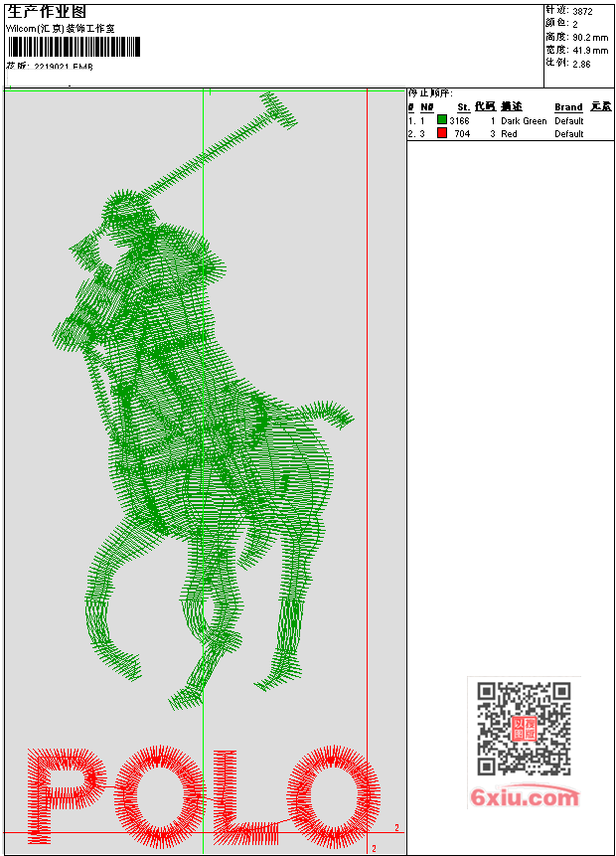Select the 'Red' description text

(509, 134)
